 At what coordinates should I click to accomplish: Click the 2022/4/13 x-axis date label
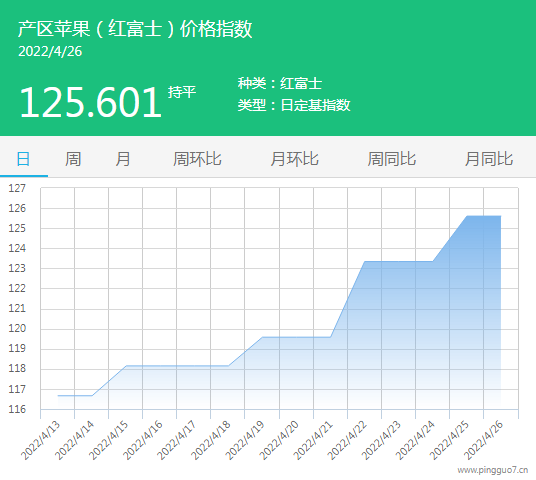pyautogui.click(x=40, y=440)
